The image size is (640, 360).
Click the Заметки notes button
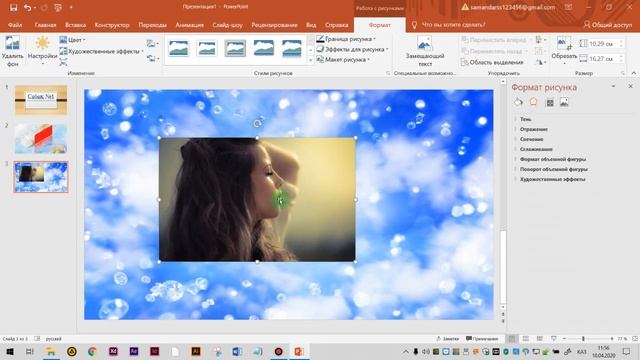coord(447,339)
